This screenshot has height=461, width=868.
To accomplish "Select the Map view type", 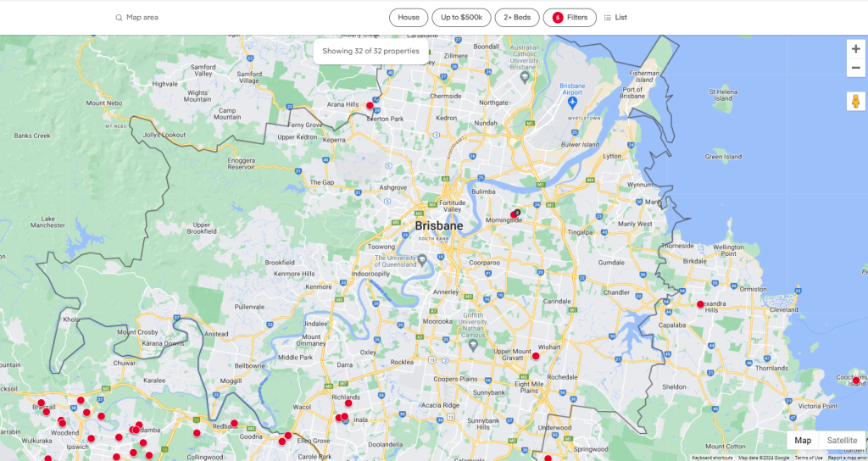I will pyautogui.click(x=803, y=441).
